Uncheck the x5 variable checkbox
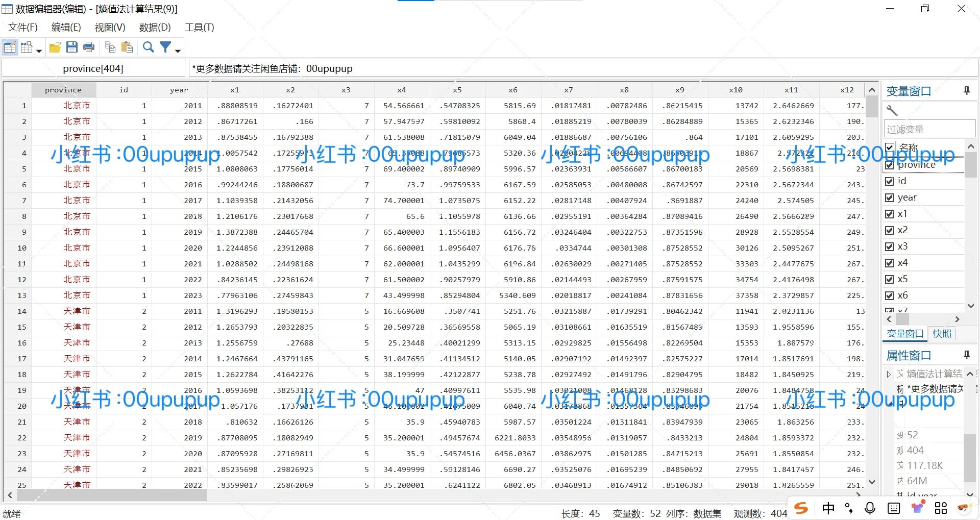Screen dimensions: 980x520 890,279
